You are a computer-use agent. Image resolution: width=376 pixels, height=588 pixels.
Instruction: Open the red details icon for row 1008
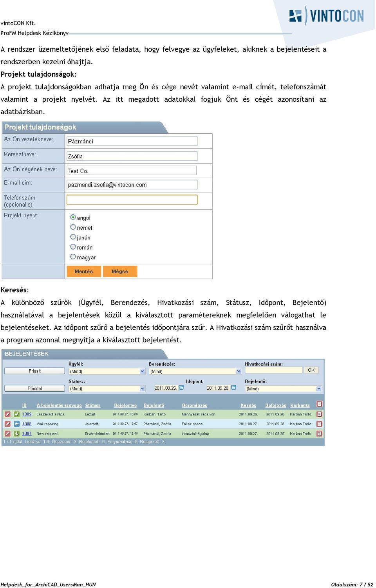pos(320,424)
